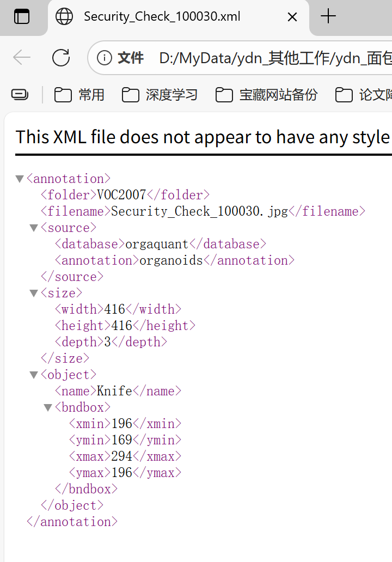Screen dimensions: 392x562
Task: Click the database value orgaquant
Action: (157, 244)
